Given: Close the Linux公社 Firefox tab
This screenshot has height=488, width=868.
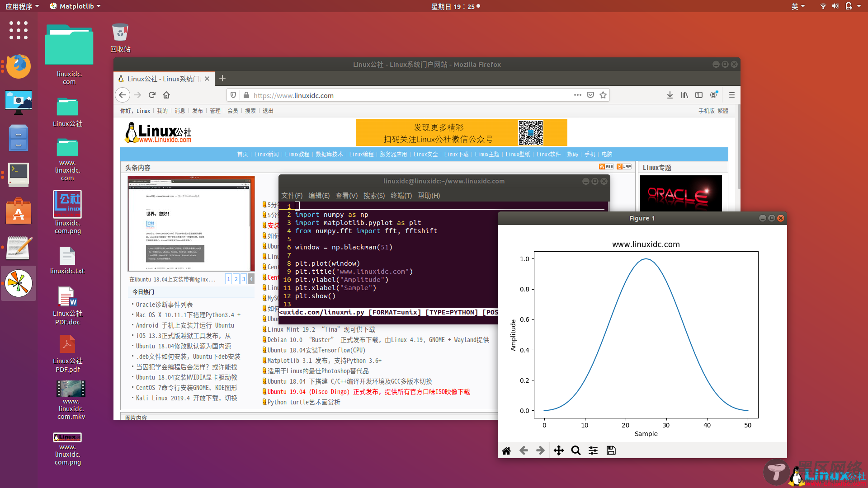Looking at the screenshot, I should coord(207,79).
